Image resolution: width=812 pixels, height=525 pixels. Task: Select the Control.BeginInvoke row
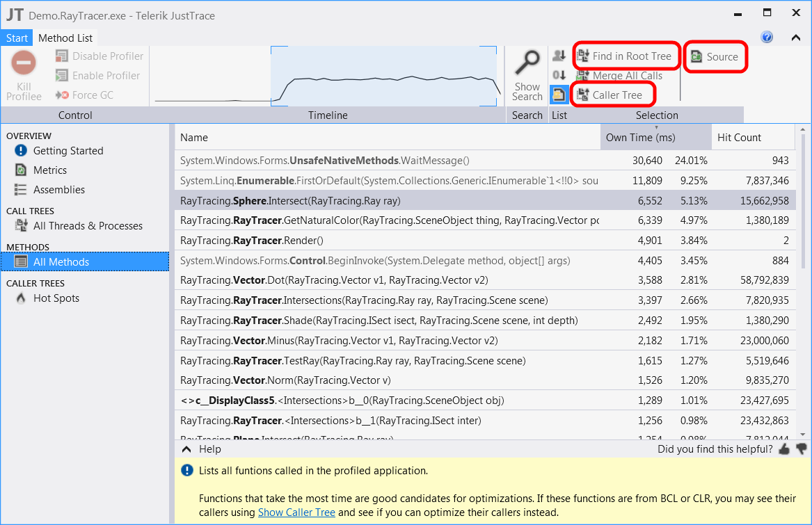[x=485, y=261]
